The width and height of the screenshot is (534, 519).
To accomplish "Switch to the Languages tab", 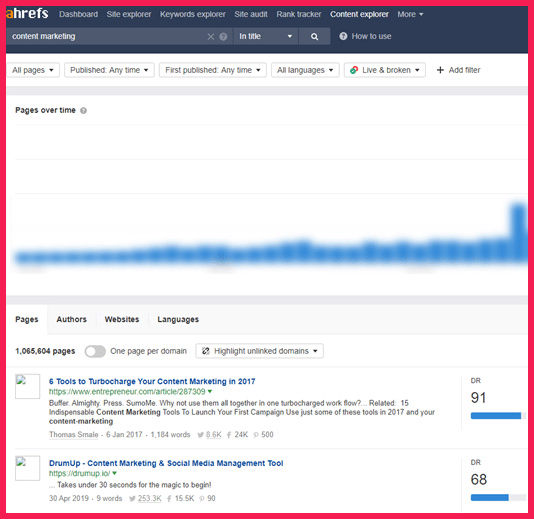I will 178,319.
